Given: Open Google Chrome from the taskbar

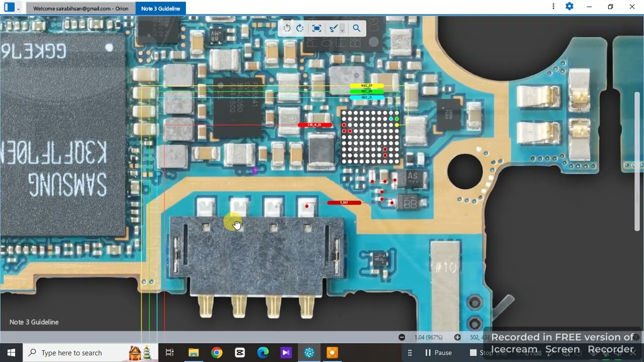Looking at the screenshot, I should pyautogui.click(x=217, y=352).
